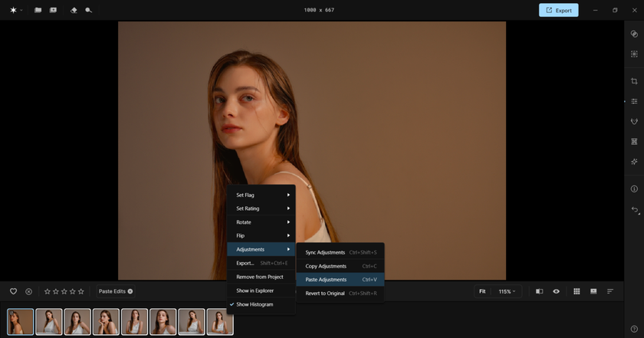Open the image info panel

(634, 189)
